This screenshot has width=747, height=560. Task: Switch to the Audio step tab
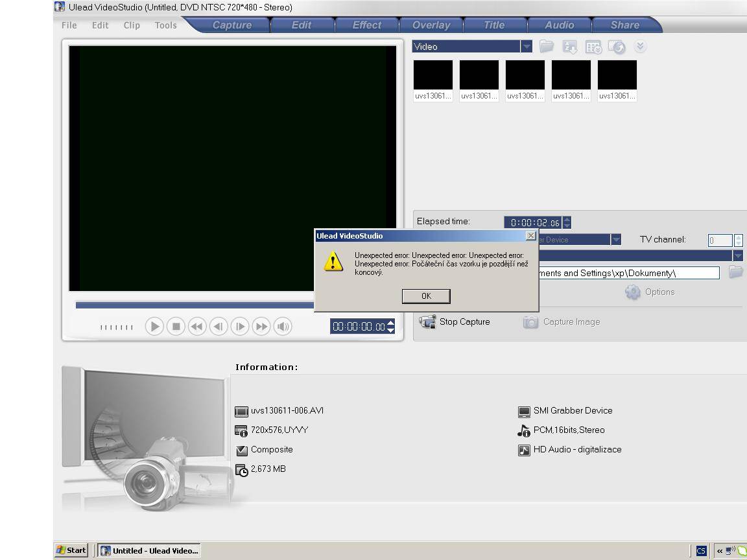(x=560, y=25)
